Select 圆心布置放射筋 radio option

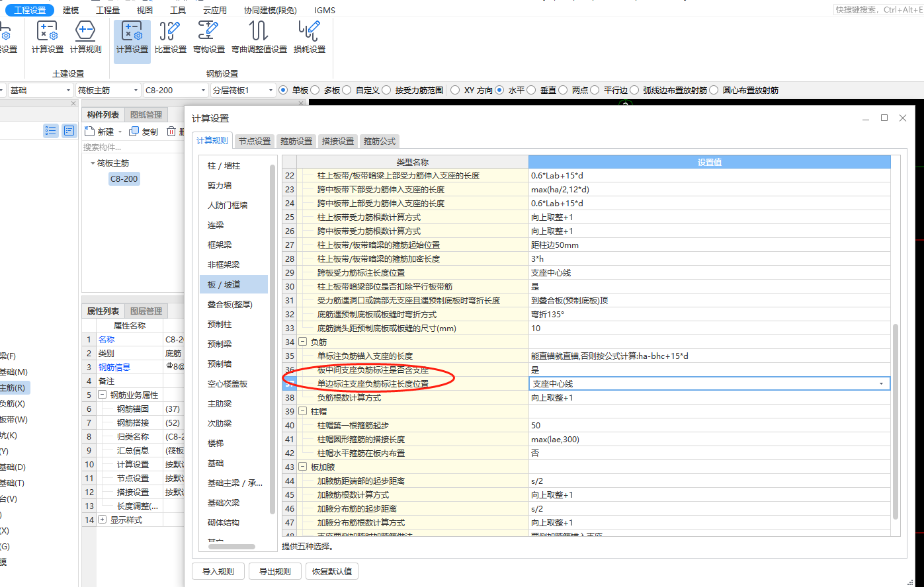[x=714, y=90]
